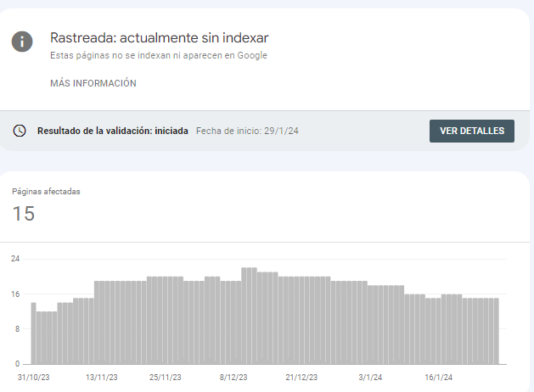This screenshot has height=392, width=534.
Task: Click the 24 value on the chart's vertical axis
Action: 15,259
